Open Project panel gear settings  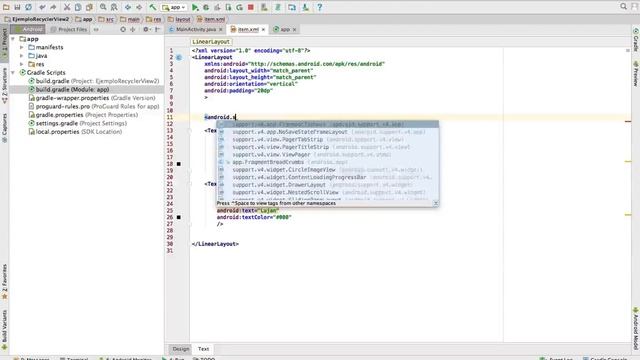[x=146, y=29]
